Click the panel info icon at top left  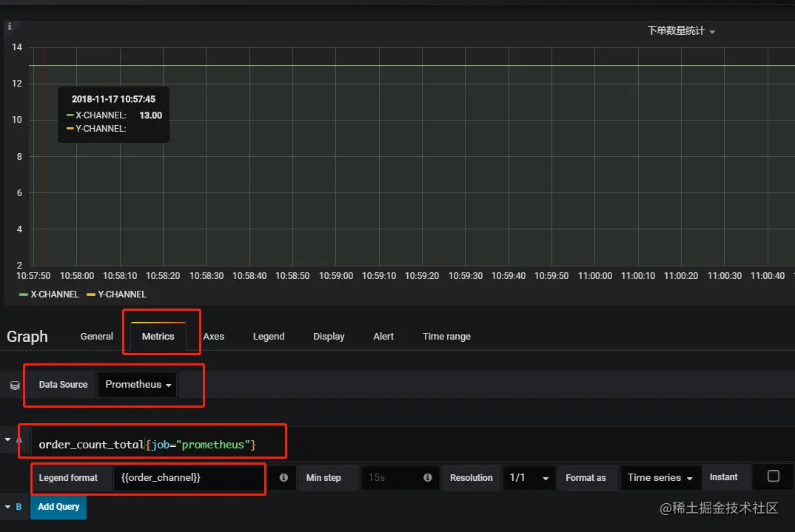9,27
